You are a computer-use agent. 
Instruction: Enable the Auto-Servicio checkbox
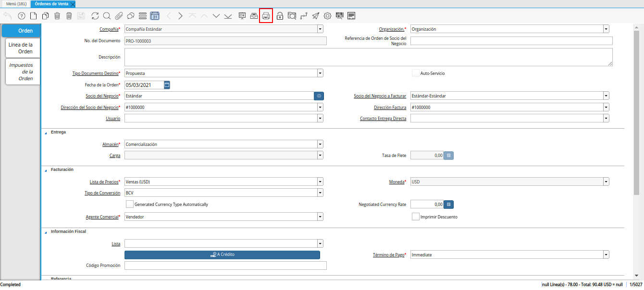[416, 73]
